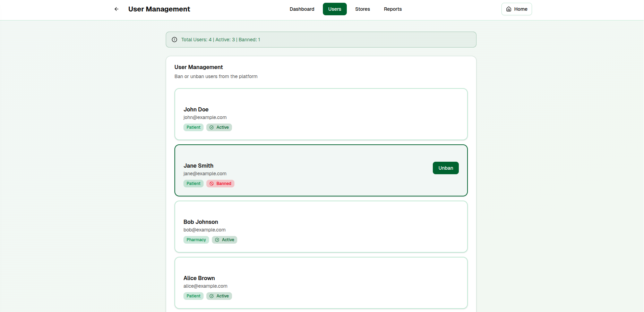Click the back arrow icon

click(117, 9)
